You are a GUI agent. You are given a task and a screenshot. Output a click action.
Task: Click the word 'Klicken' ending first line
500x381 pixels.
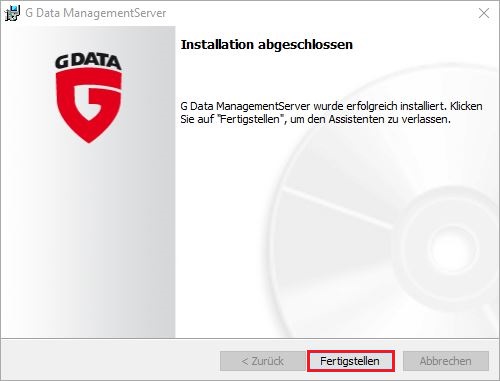pyautogui.click(x=466, y=106)
